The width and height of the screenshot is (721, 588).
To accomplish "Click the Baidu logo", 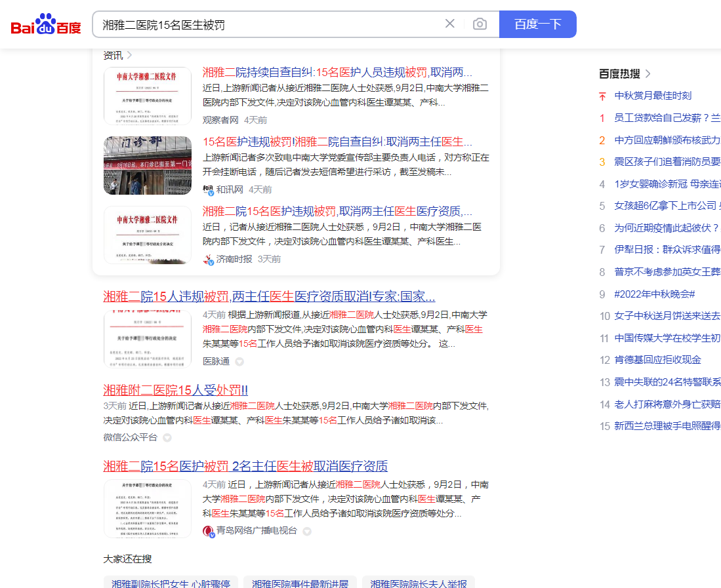I will pyautogui.click(x=46, y=24).
